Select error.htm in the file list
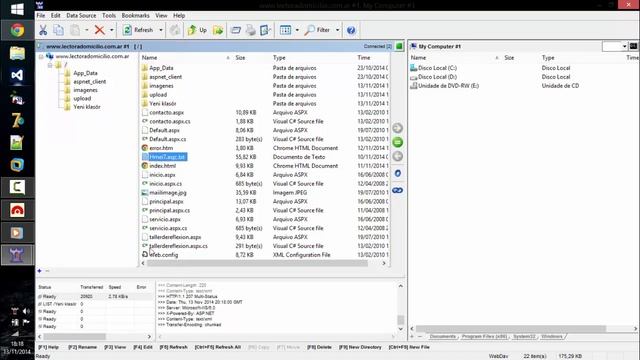The height and width of the screenshot is (360, 640). click(x=161, y=148)
